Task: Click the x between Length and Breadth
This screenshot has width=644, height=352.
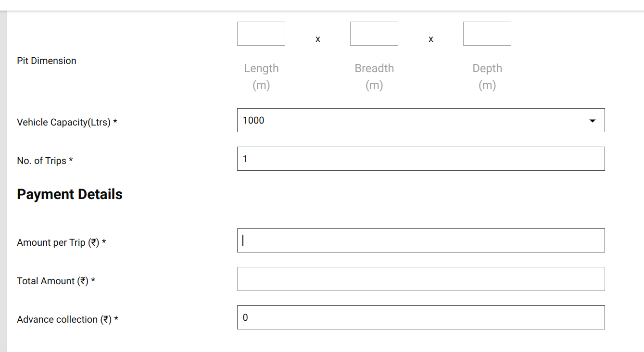Action: [x=318, y=39]
